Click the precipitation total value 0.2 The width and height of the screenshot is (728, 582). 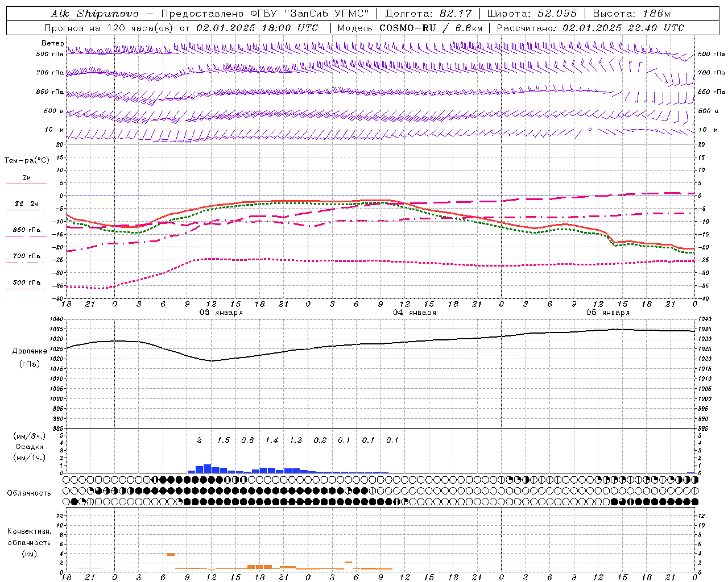coord(320,440)
